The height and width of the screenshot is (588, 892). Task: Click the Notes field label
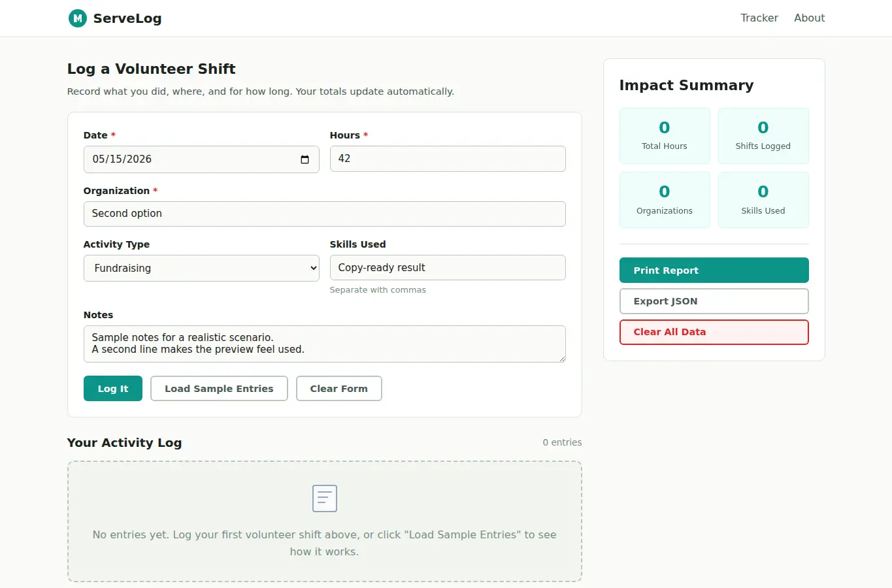(98, 315)
